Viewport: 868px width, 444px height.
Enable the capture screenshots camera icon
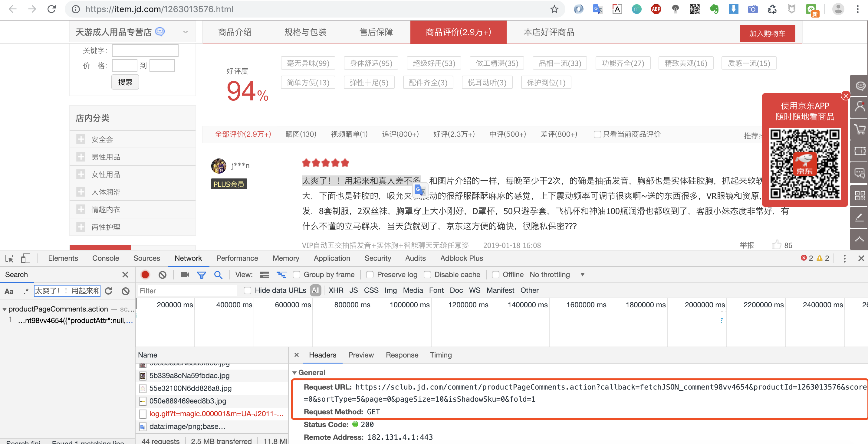pos(184,274)
